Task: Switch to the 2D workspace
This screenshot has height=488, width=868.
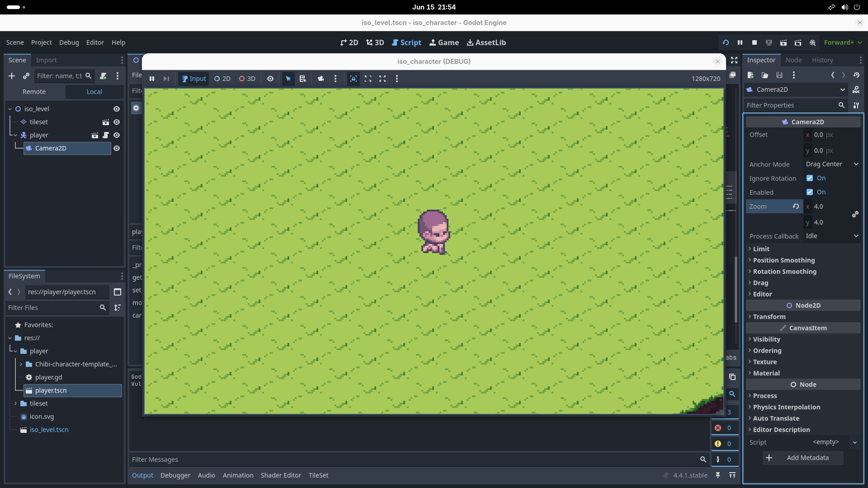Action: (x=349, y=42)
